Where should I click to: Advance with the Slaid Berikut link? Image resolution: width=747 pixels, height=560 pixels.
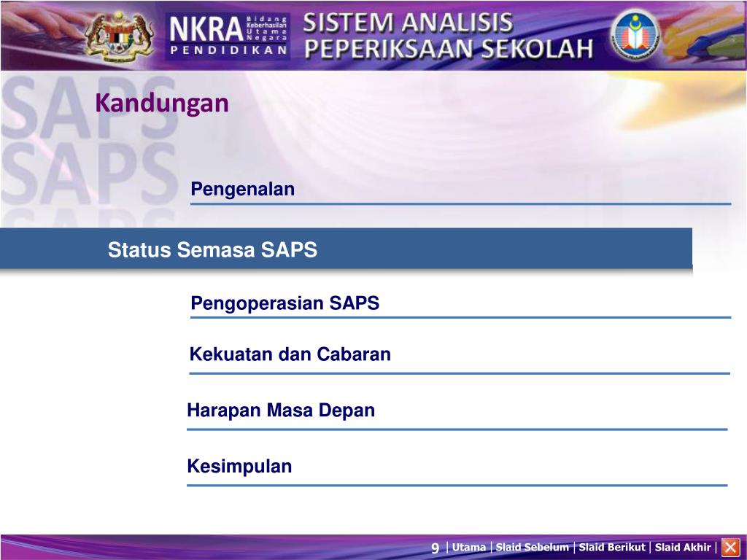click(x=612, y=548)
